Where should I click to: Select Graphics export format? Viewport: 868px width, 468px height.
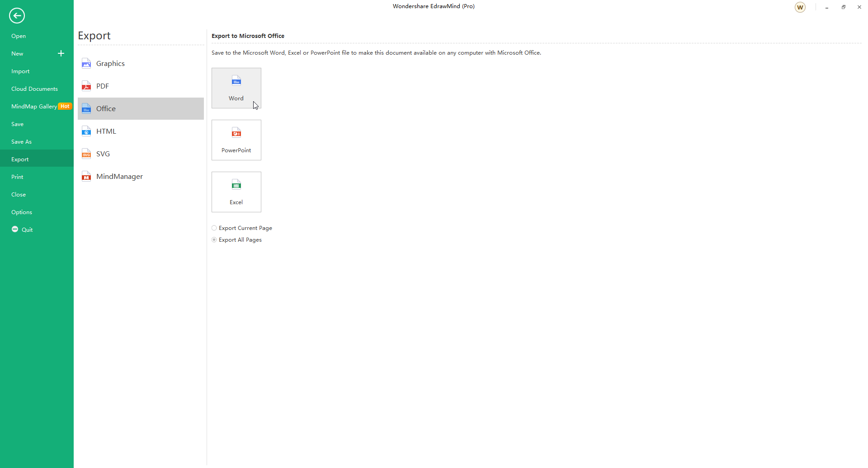click(141, 64)
